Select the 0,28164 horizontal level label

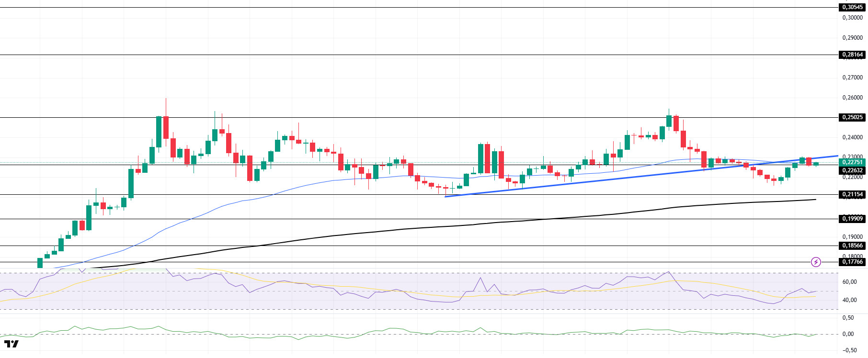point(853,55)
